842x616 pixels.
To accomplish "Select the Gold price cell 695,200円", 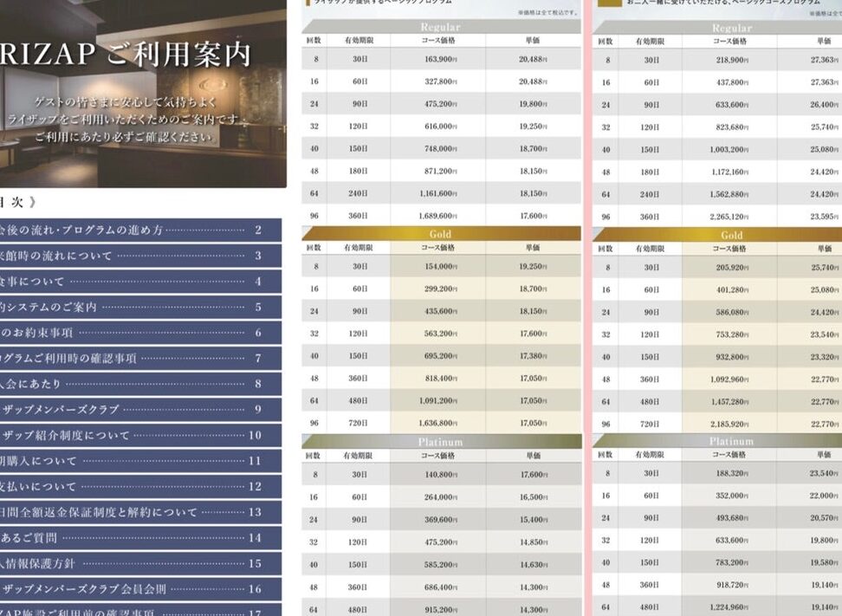I will coord(440,356).
